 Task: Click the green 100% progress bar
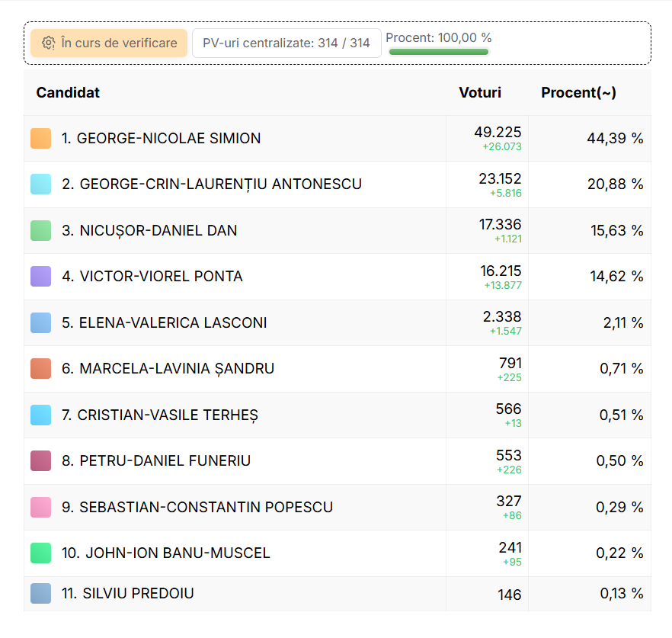[439, 52]
